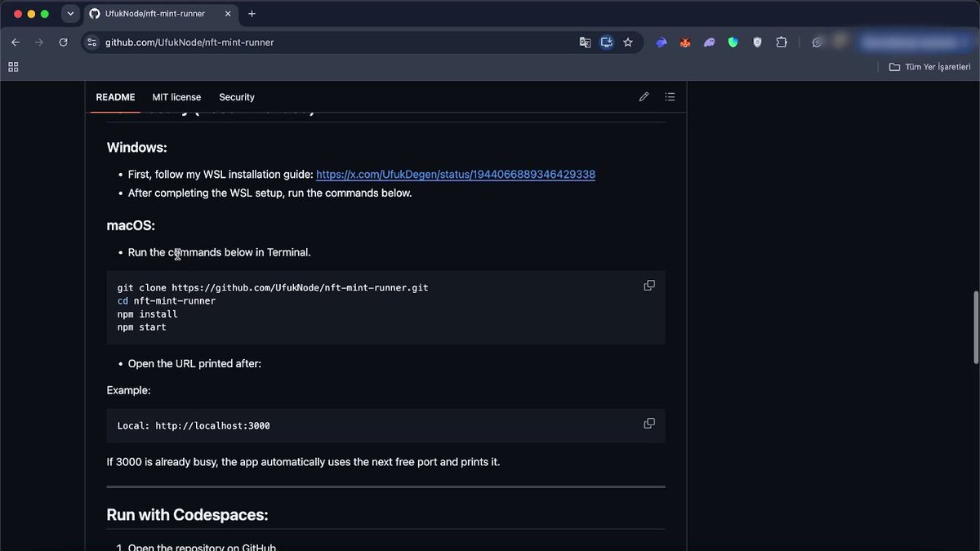Viewport: 980px width, 551px height.
Task: Expand the tab search dropdown
Action: tap(70, 14)
